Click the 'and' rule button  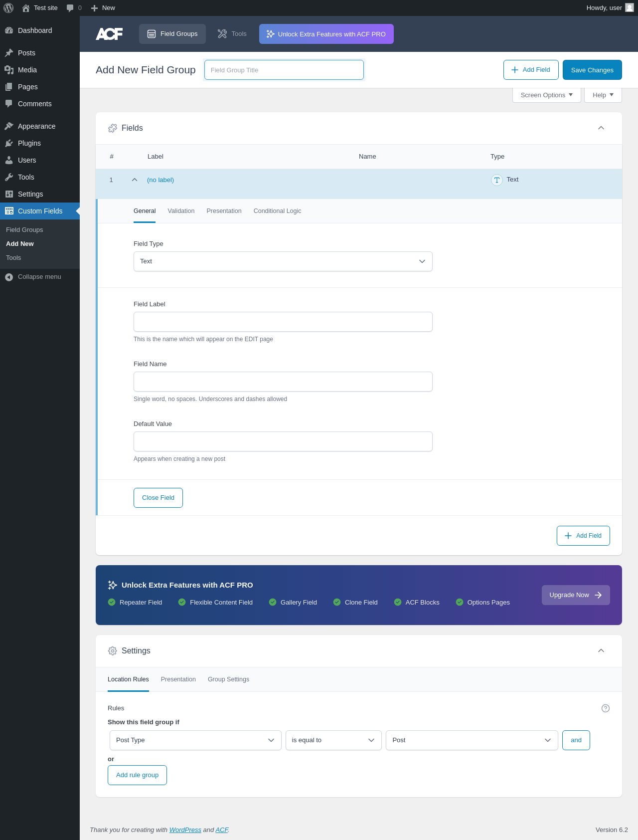576,740
